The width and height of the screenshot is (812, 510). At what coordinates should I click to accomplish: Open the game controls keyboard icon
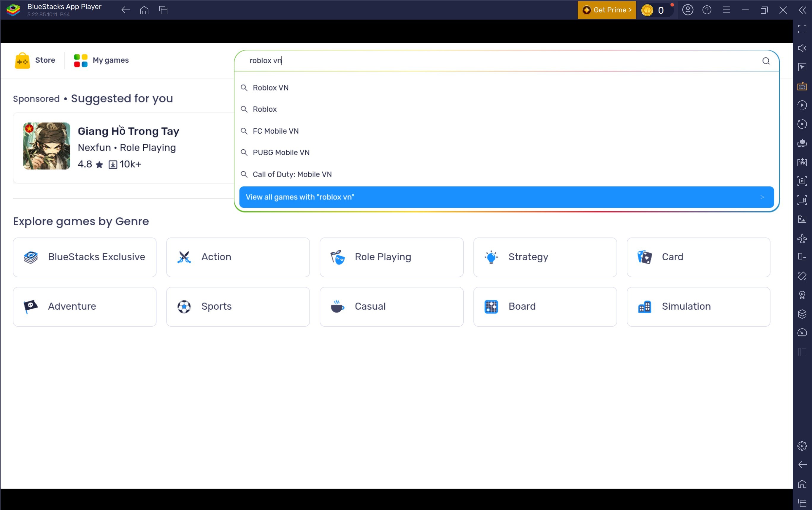(802, 86)
